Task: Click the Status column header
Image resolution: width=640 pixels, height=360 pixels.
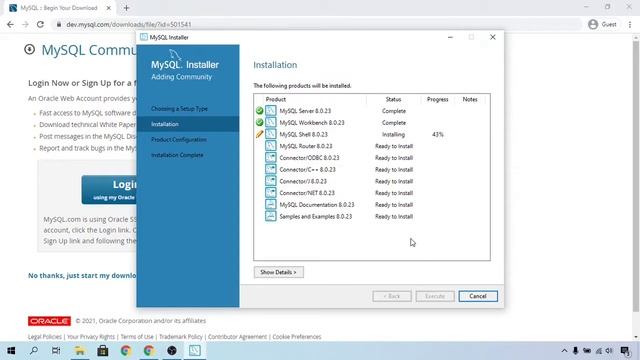Action: (x=393, y=99)
